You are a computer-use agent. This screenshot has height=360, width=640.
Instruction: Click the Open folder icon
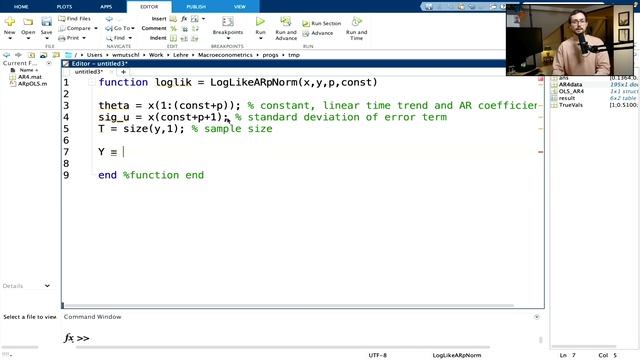(x=28, y=22)
